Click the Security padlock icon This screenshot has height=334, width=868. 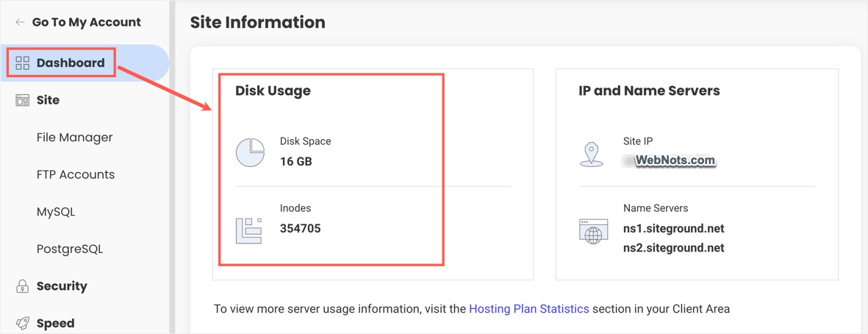click(x=22, y=286)
